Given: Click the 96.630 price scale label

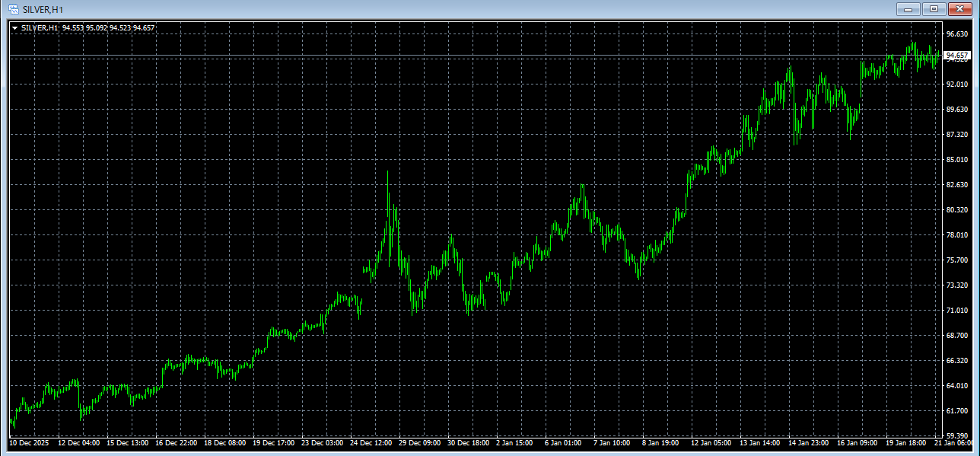Looking at the screenshot, I should point(956,33).
